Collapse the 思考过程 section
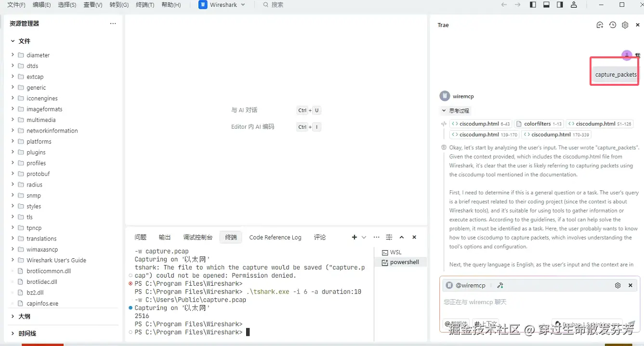644x346 pixels. [455, 110]
